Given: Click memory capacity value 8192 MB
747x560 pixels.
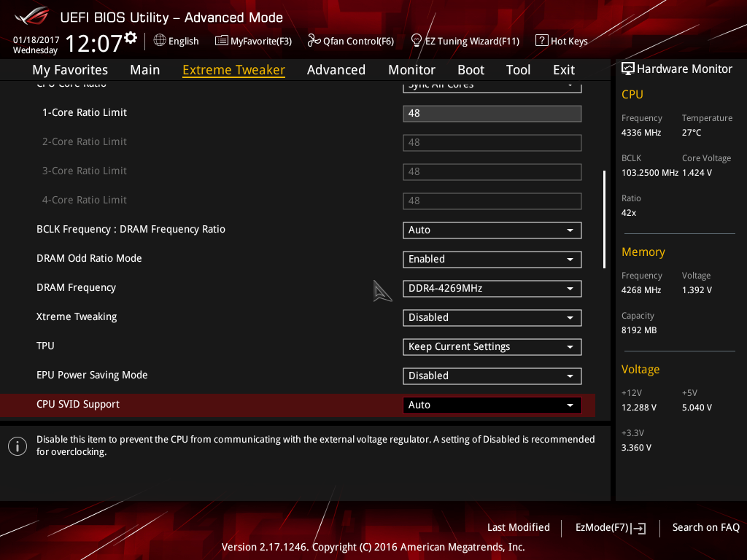Looking at the screenshot, I should (x=639, y=330).
